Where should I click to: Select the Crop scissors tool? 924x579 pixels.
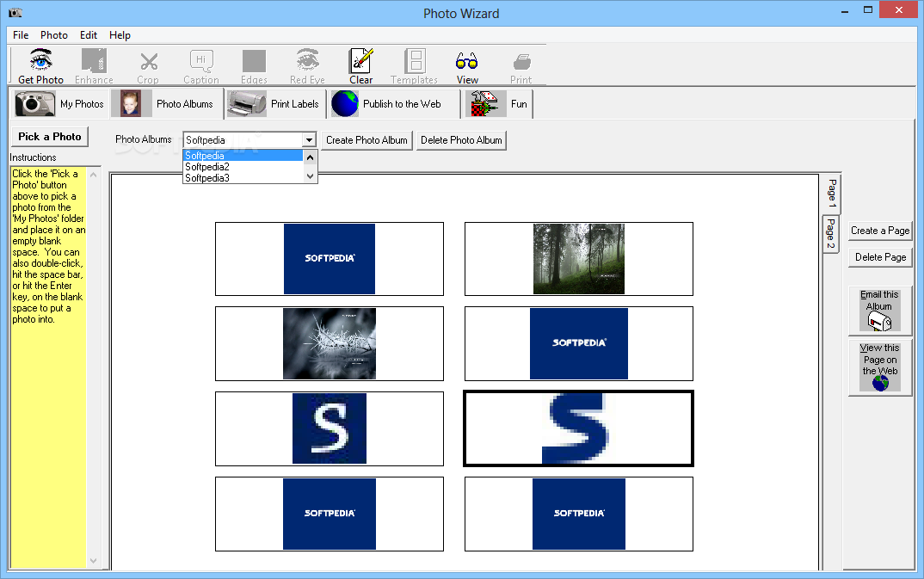pos(148,66)
